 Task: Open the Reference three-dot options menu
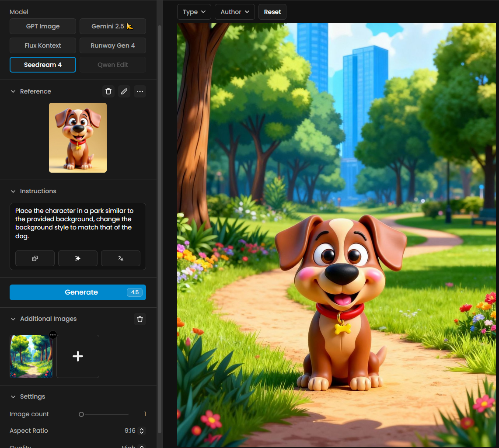tap(140, 91)
